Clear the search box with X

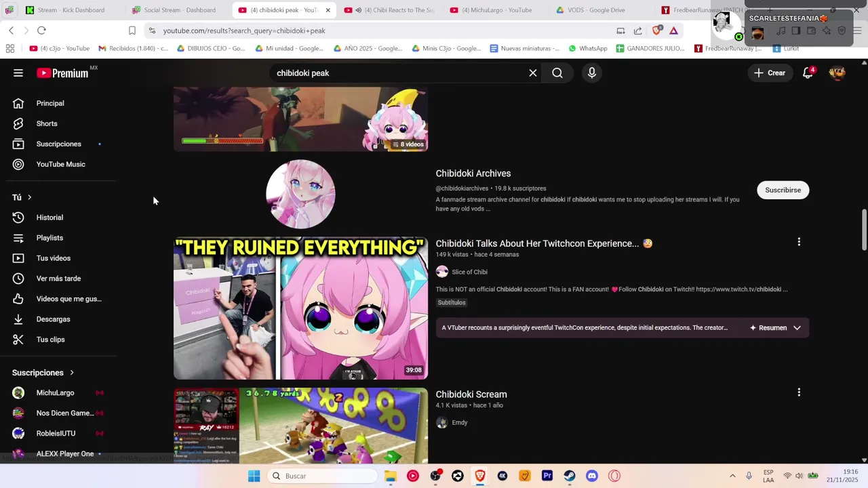533,73
